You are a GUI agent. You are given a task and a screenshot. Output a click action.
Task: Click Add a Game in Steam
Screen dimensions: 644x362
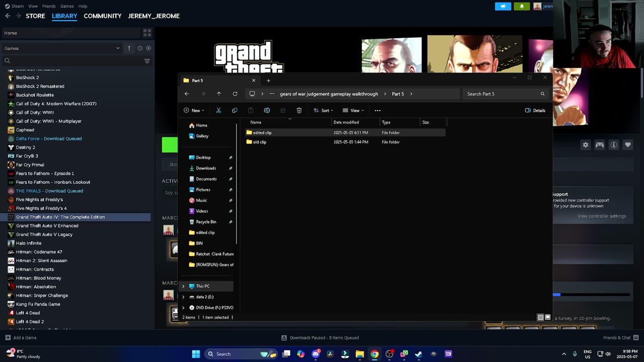point(20,338)
